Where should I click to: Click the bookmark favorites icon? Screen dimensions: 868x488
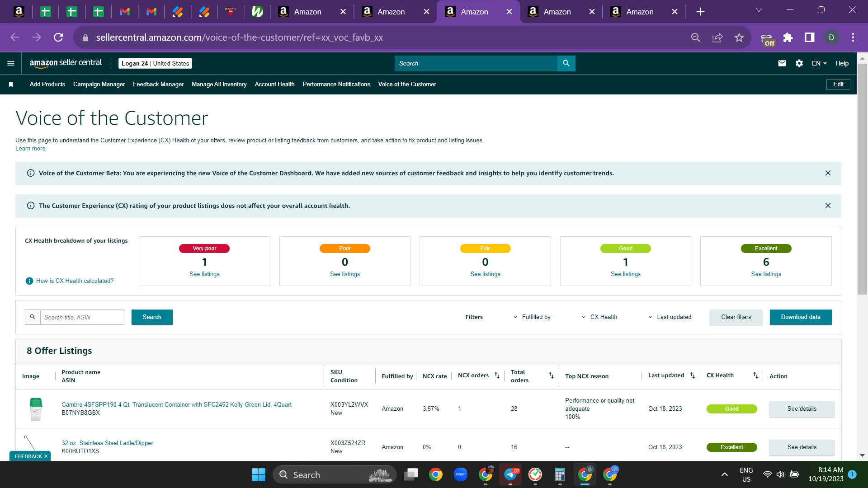pyautogui.click(x=11, y=84)
